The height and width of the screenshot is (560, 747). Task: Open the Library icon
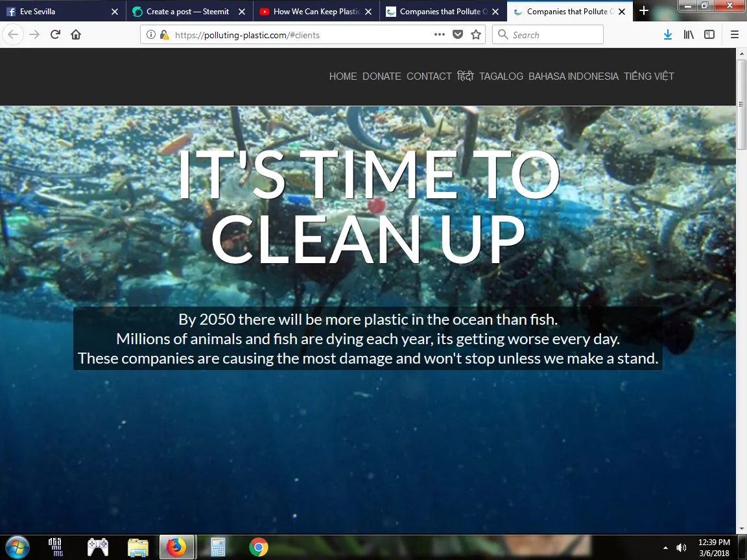pos(689,35)
